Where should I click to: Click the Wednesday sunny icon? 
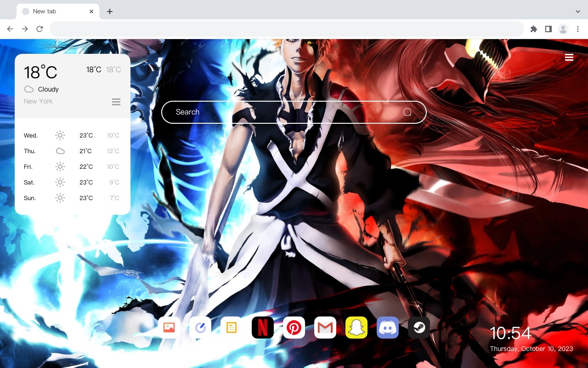point(60,135)
